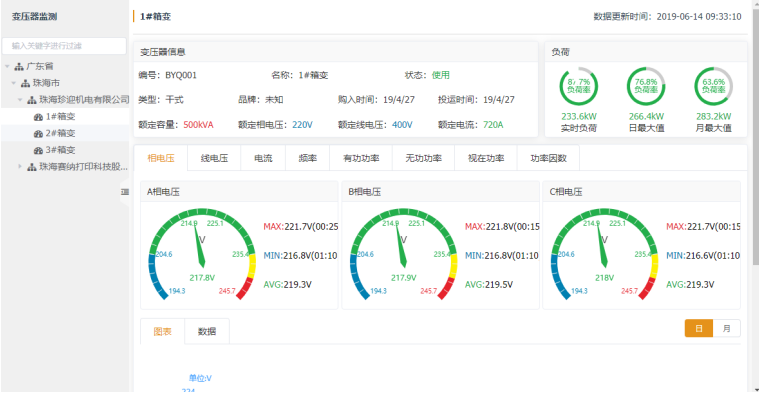759x394 pixels.
Task: Expand the 珠海赛纳打印科技股 node arrow
Action: 20,167
